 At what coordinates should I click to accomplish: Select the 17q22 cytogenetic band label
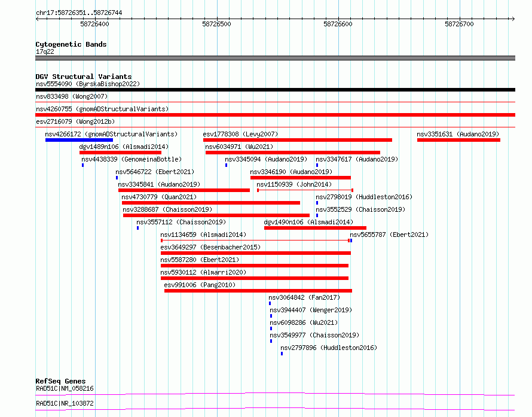pos(45,51)
